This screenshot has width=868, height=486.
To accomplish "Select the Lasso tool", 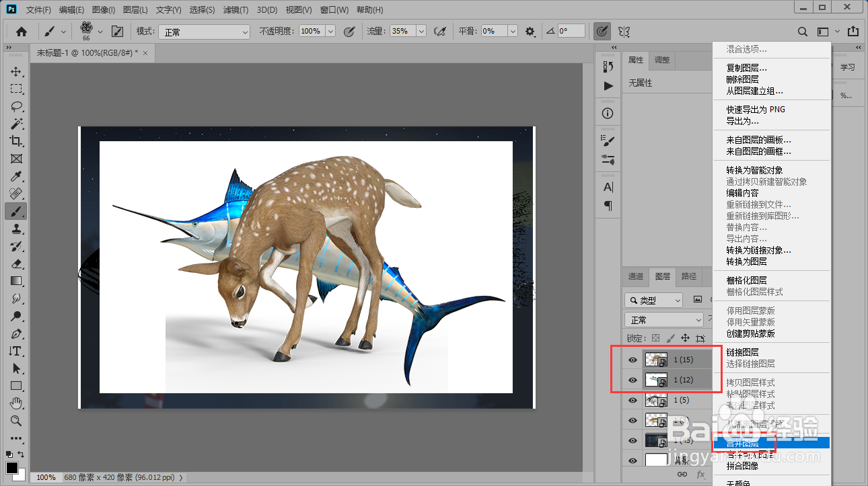I will click(x=16, y=107).
